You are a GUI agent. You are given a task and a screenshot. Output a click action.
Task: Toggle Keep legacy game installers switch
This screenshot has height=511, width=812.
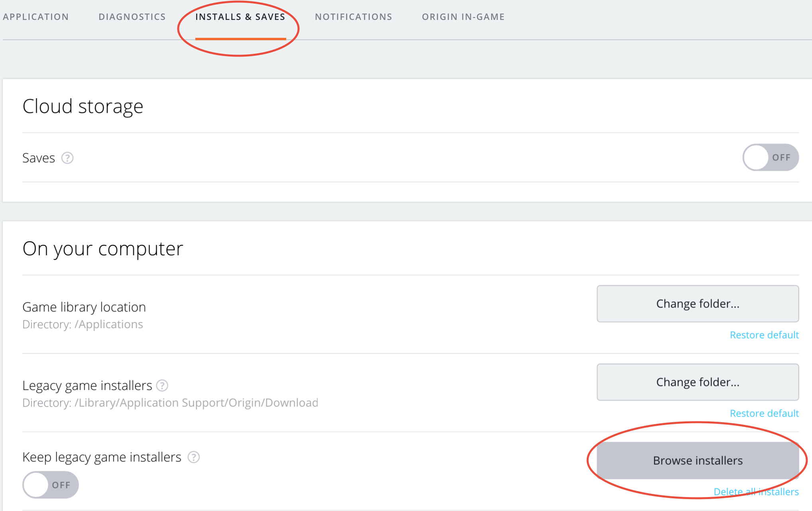(51, 485)
